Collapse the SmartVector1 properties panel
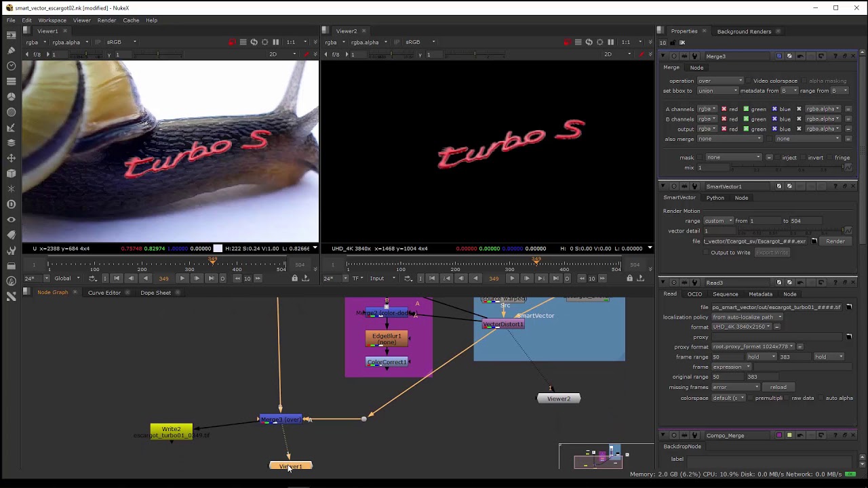The image size is (868, 488). 664,186
